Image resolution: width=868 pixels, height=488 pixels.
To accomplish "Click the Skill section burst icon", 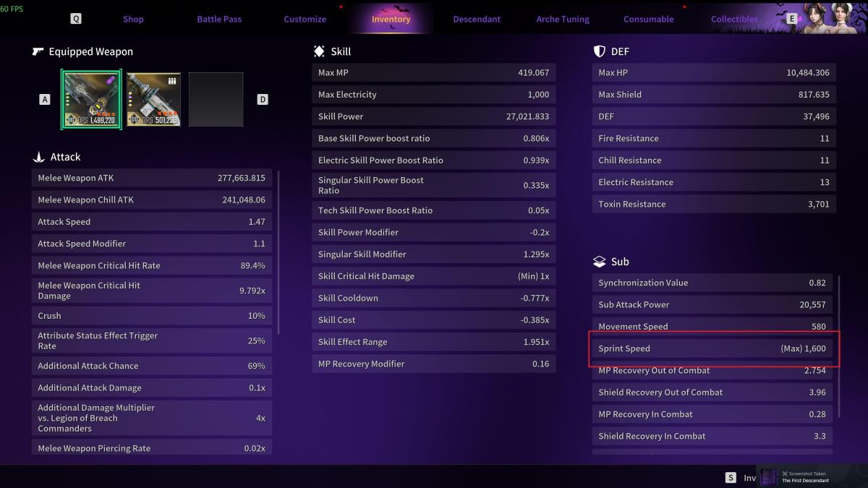I will click(319, 52).
